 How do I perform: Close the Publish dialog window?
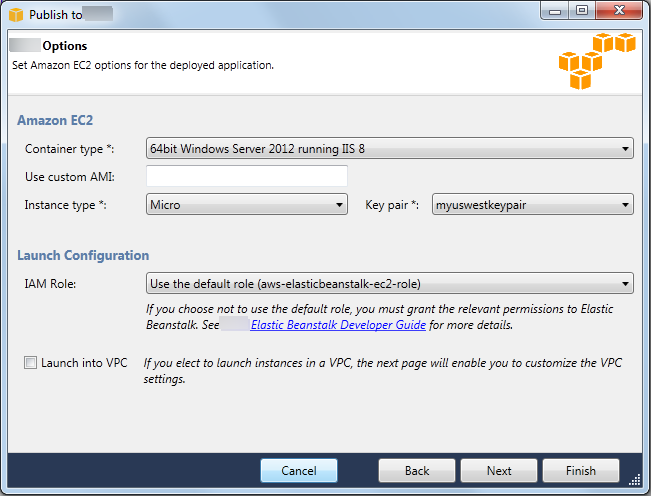(x=620, y=11)
